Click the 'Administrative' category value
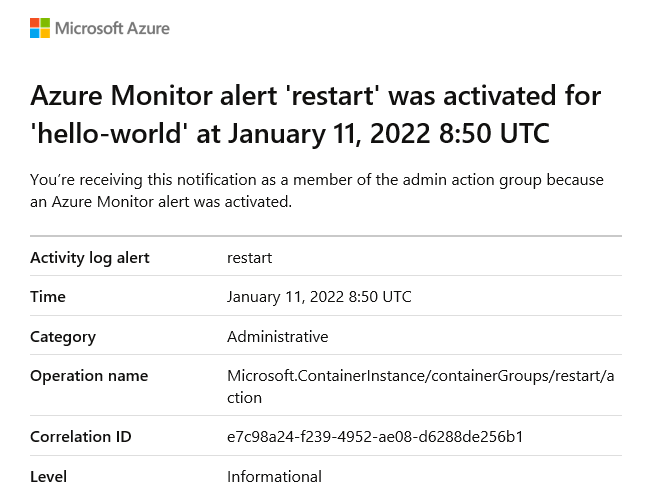 [x=277, y=337]
